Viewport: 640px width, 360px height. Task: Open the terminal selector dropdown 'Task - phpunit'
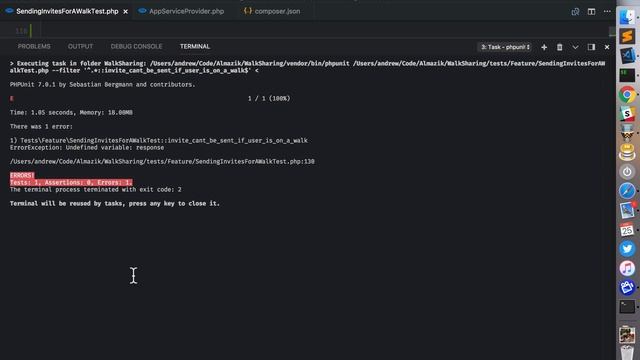click(x=505, y=47)
